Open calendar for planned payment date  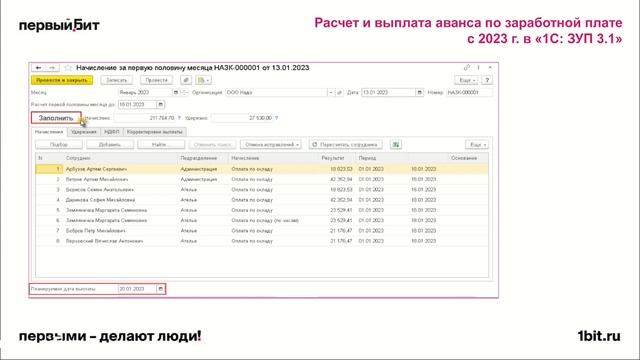160,289
